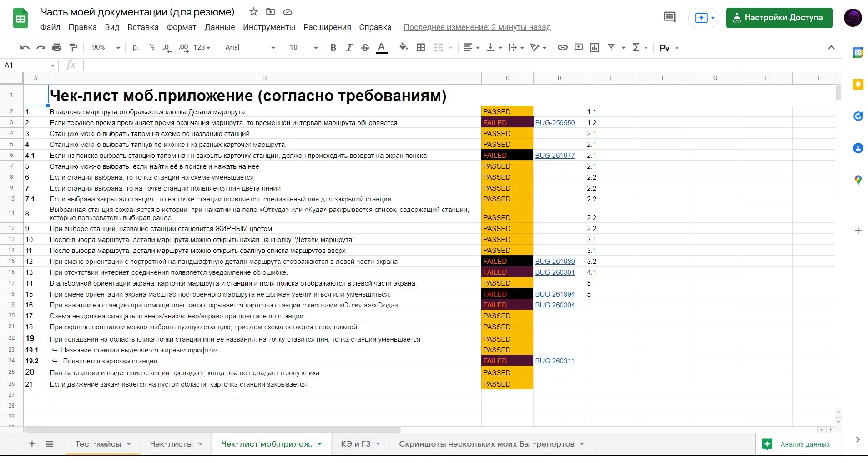The width and height of the screenshot is (868, 463).
Task: Open the Borders tool
Action: click(421, 48)
